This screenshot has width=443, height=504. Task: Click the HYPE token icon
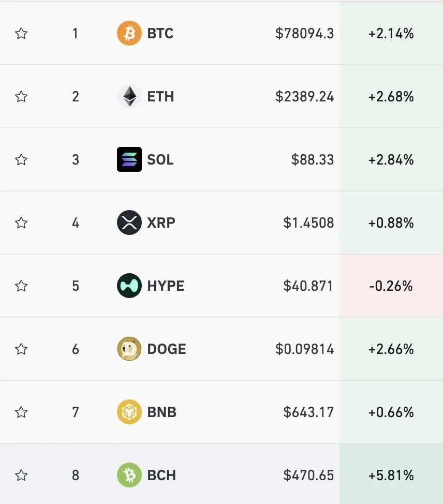click(x=129, y=286)
